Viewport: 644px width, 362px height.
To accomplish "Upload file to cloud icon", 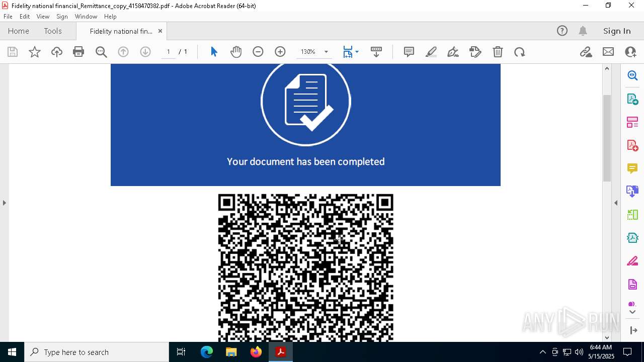I will [x=56, y=52].
